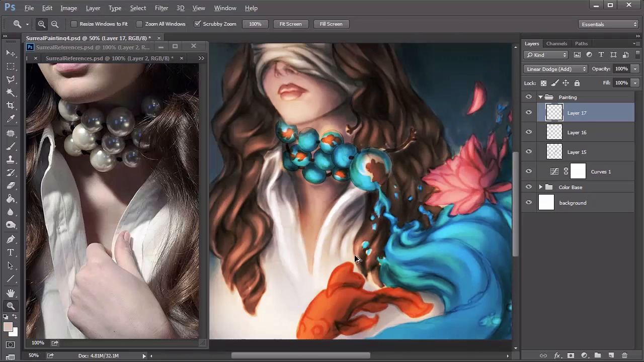The height and width of the screenshot is (362, 644).
Task: Open the Image menu
Action: 69,8
